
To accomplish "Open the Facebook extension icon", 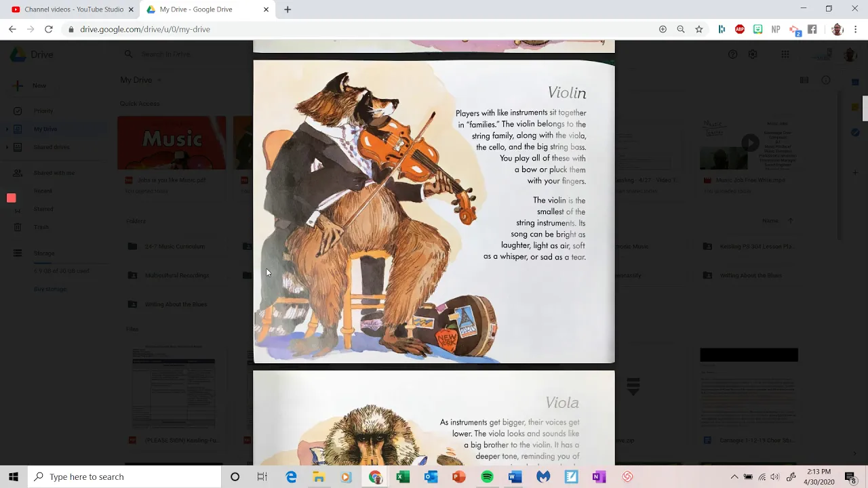I will 812,29.
